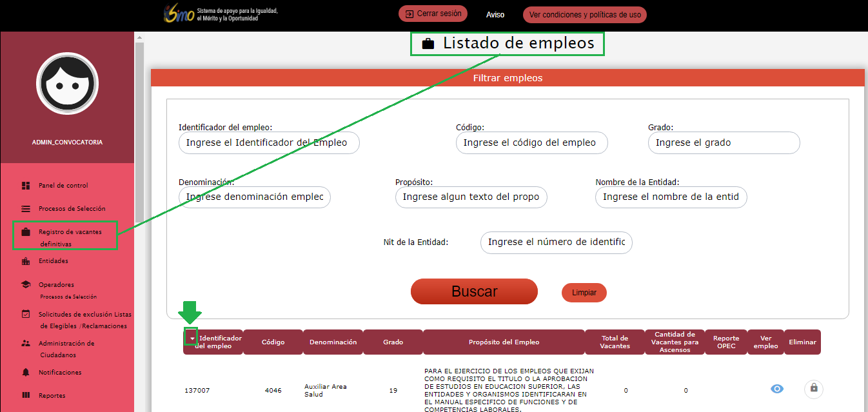Click the Administración de Ciudadanos people icon

(x=26, y=344)
